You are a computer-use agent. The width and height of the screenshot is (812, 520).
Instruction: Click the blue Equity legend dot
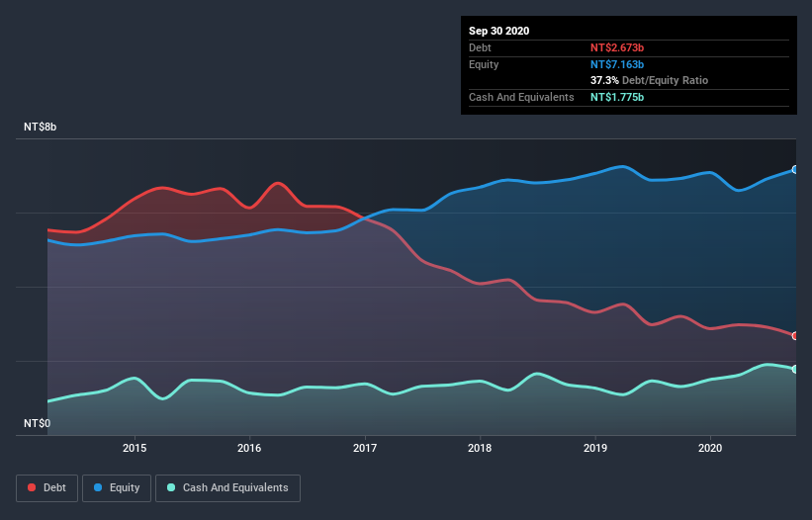[x=98, y=487]
